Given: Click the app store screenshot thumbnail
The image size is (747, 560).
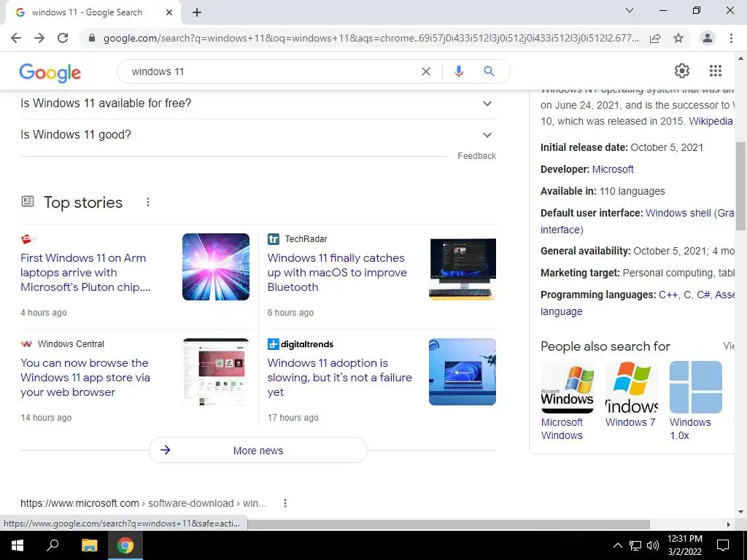Looking at the screenshot, I should click(216, 372).
